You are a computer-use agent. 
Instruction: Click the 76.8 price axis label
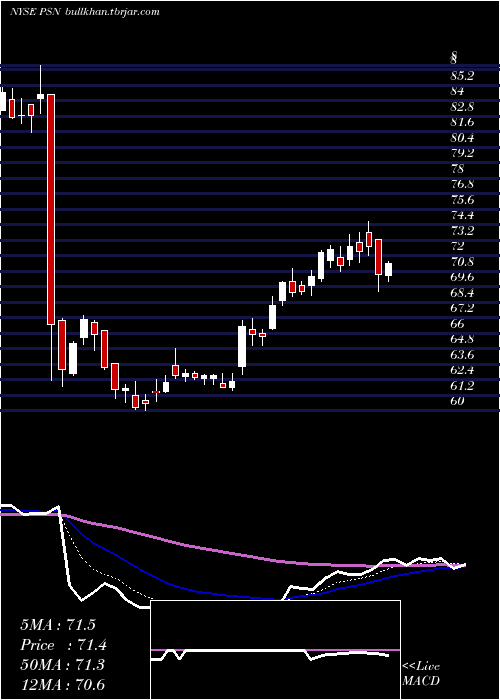click(462, 184)
